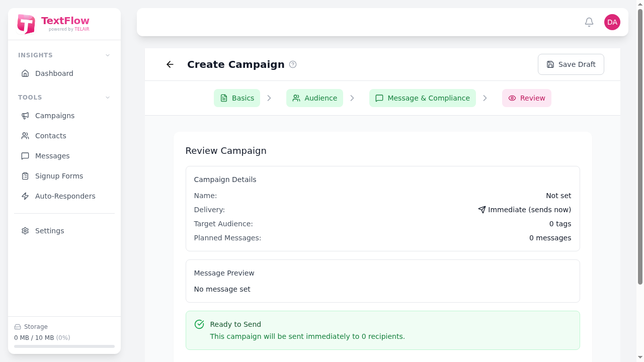Expand the DA user avatar menu
This screenshot has width=644, height=362.
tap(612, 22)
